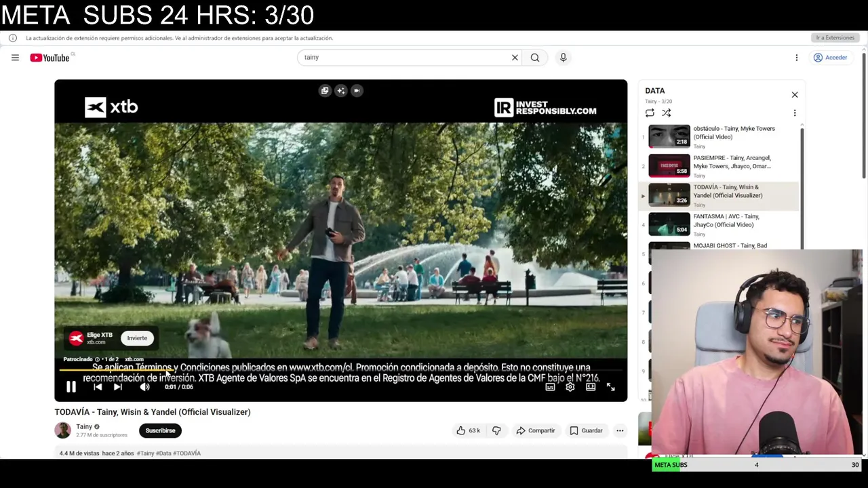Visit xtb.com link next to Patrocinado
The image size is (868, 488).
point(134,359)
